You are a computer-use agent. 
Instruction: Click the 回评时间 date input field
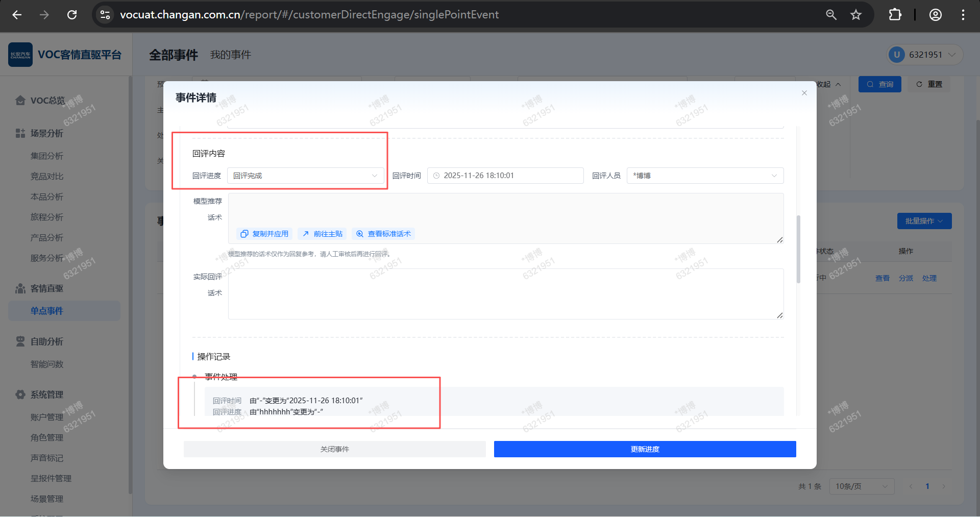[505, 176]
